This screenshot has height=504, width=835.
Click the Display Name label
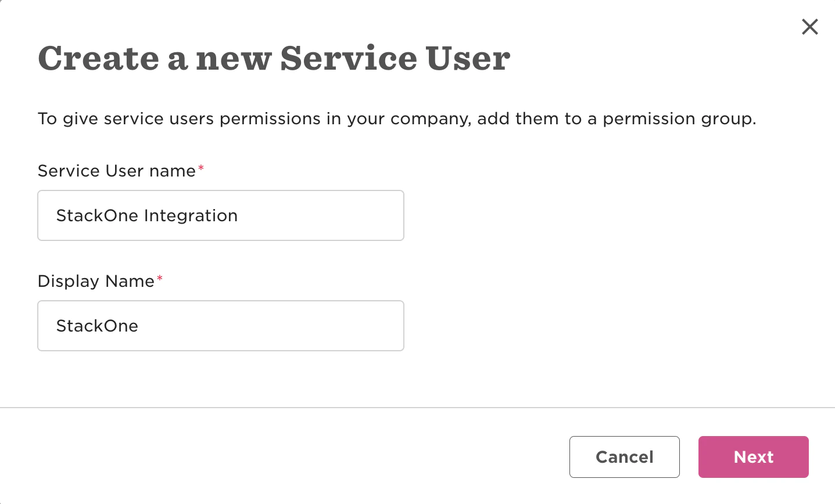pyautogui.click(x=96, y=281)
